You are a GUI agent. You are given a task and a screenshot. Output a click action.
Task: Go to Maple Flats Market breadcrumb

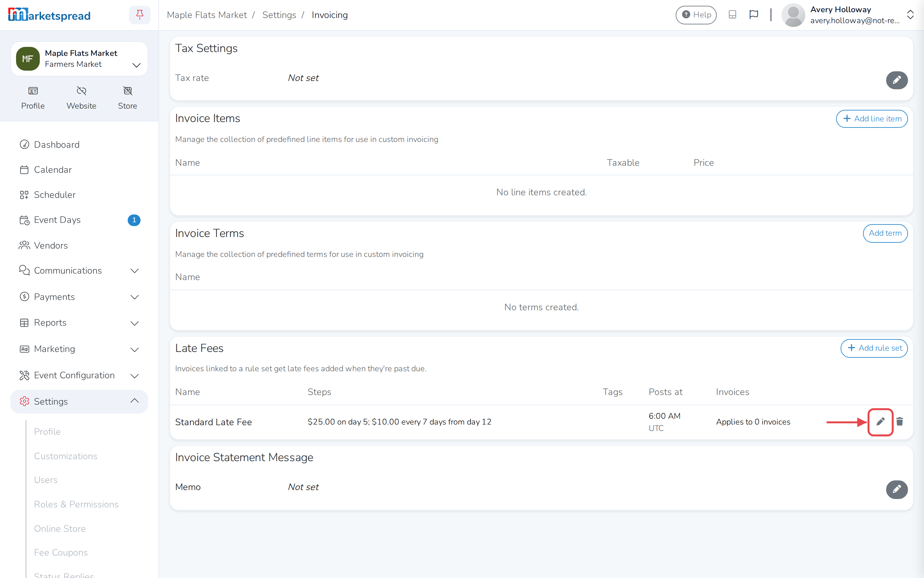coord(207,15)
